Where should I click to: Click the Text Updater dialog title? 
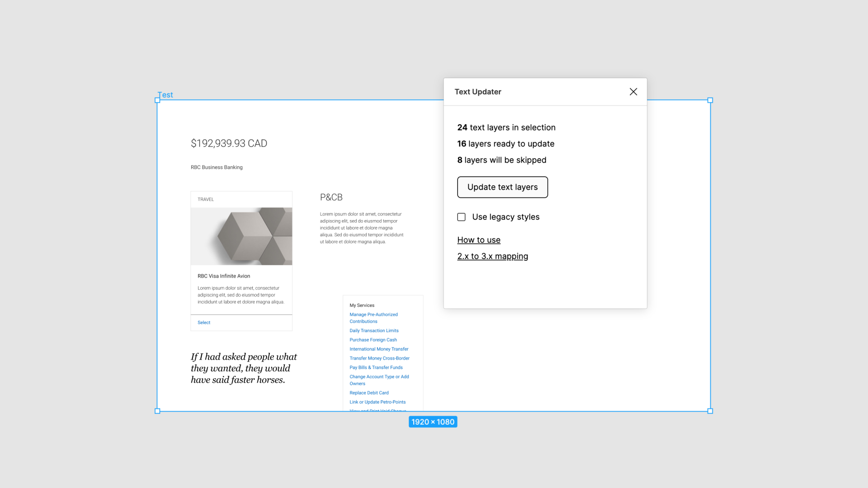(478, 92)
